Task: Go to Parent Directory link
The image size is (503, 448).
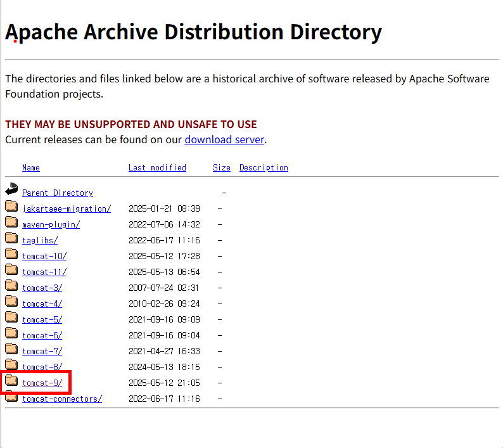Action: click(x=58, y=193)
